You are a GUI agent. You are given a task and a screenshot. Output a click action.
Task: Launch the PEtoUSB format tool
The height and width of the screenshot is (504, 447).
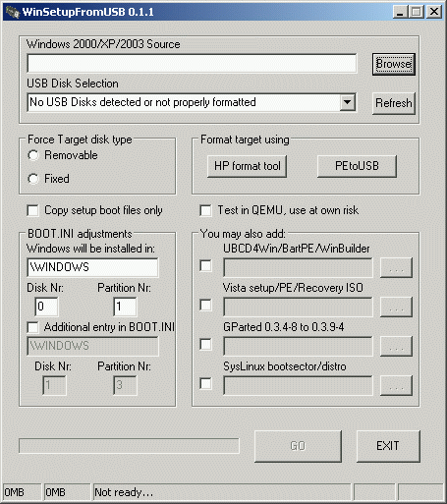(x=357, y=166)
